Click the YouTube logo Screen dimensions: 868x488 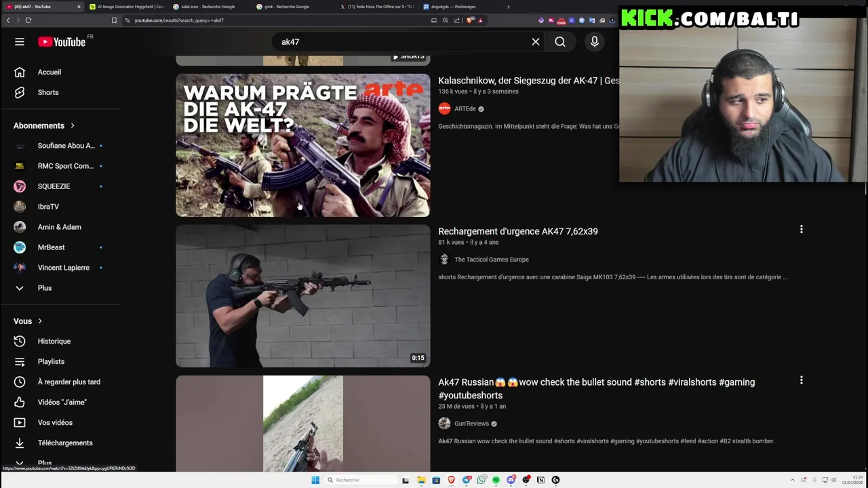62,42
